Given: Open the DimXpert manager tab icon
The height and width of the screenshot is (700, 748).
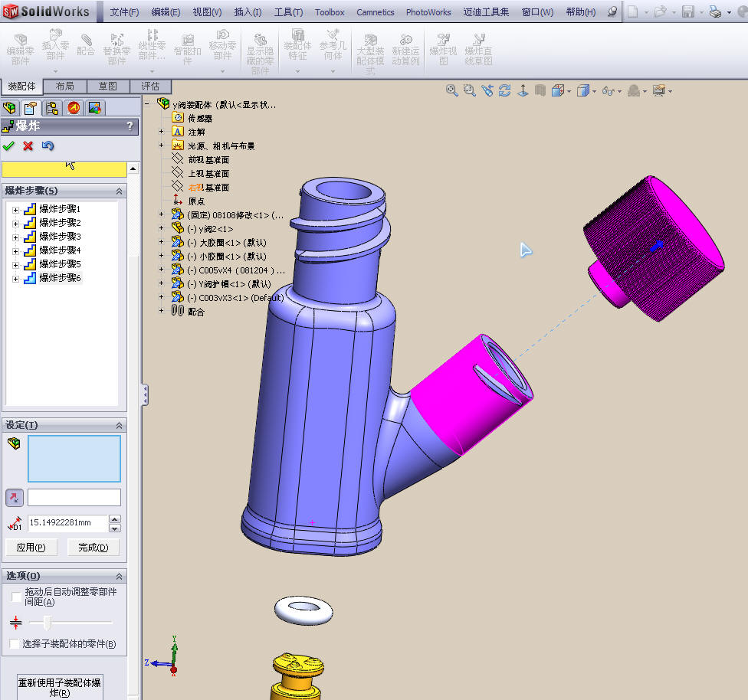Looking at the screenshot, I should 74,108.
